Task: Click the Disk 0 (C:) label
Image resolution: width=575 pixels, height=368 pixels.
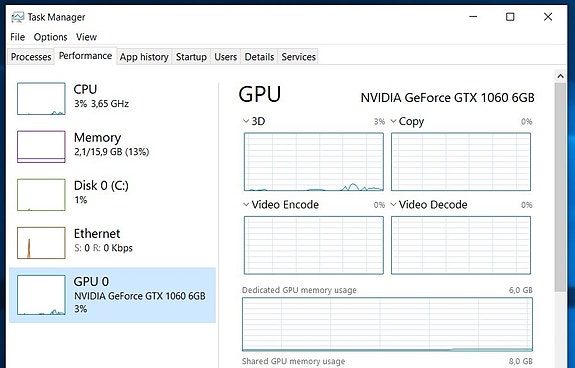Action: coord(101,185)
